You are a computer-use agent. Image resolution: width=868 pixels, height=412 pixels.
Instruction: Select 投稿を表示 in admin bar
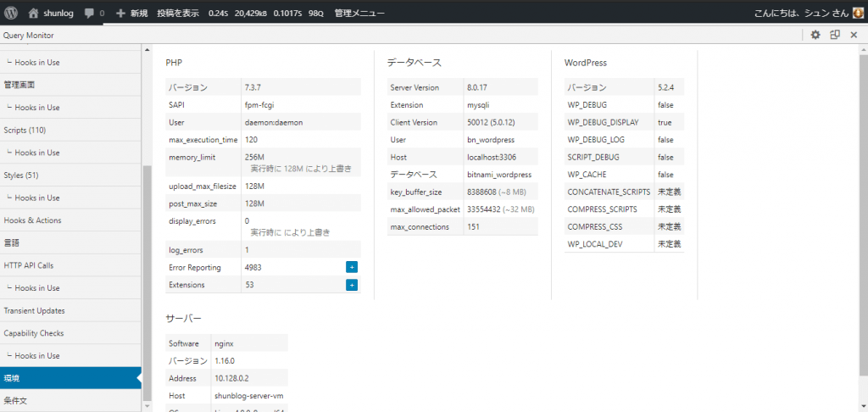(x=178, y=14)
